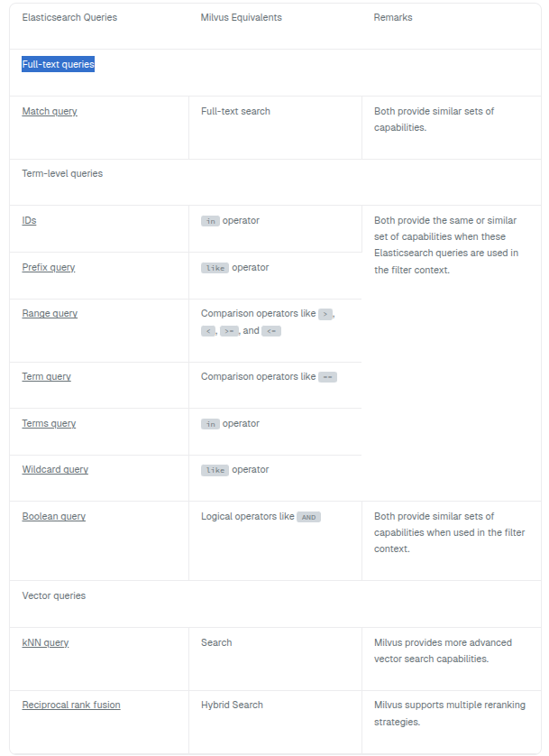Click the highlighted Full-text queries heading
This screenshot has width=549, height=756.
coord(59,65)
